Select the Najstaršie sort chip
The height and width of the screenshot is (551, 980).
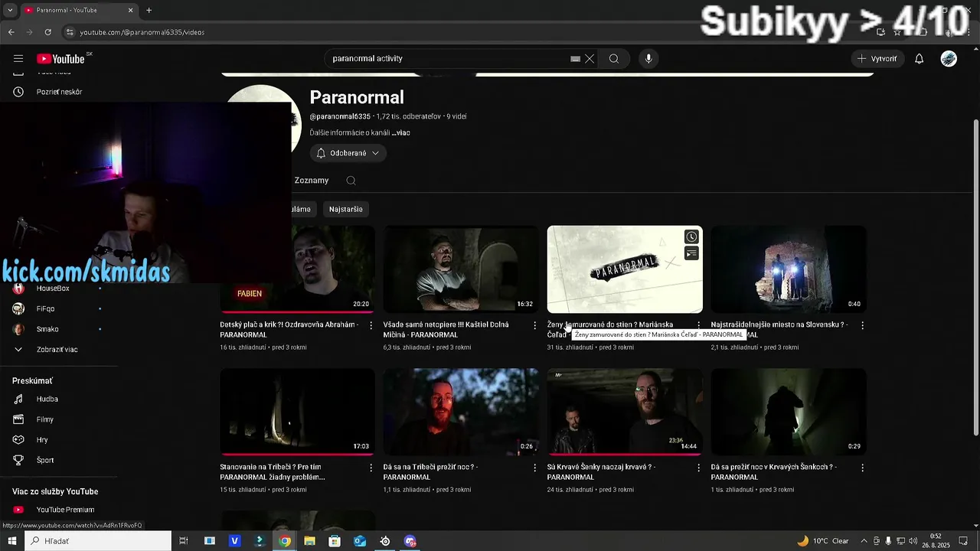(346, 209)
